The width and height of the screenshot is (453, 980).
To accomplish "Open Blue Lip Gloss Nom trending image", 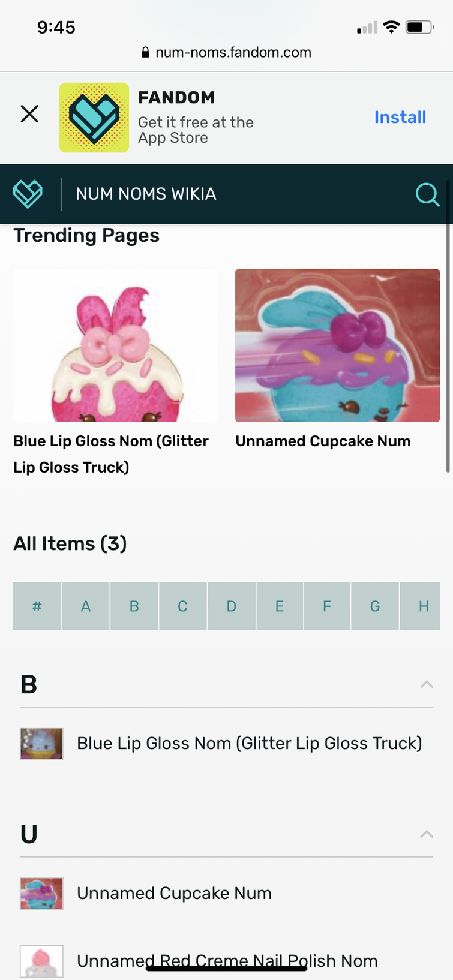I will (x=115, y=345).
